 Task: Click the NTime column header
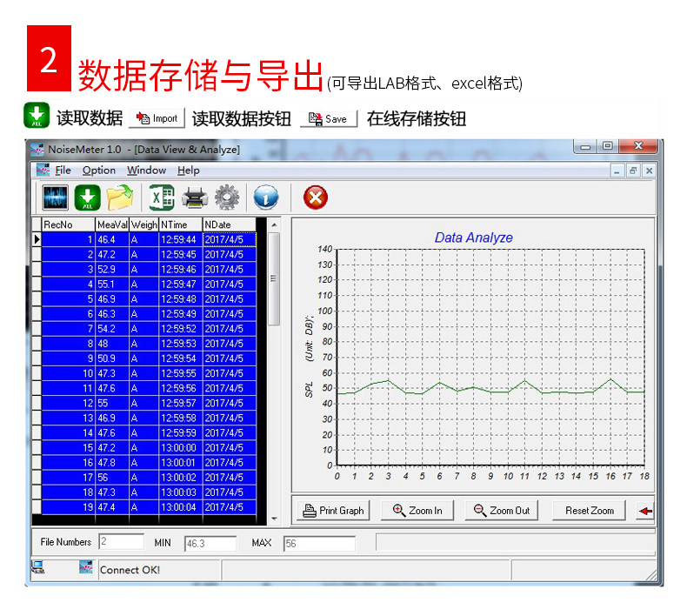[181, 224]
